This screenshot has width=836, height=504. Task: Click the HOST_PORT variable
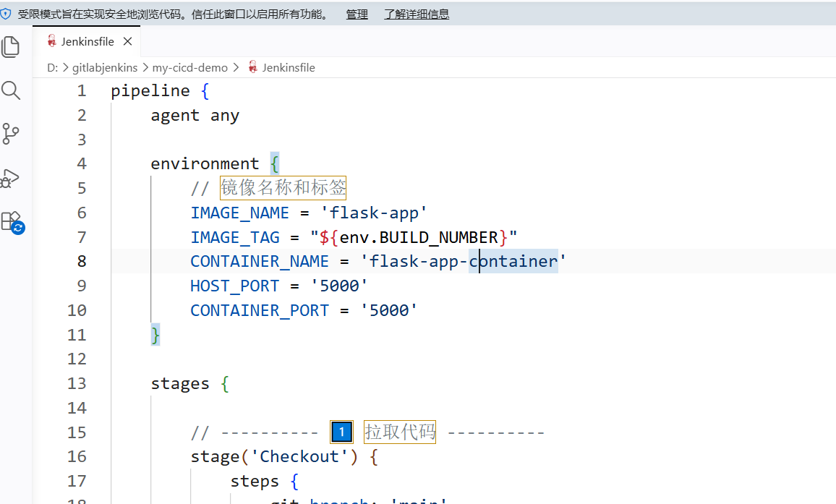[234, 286]
